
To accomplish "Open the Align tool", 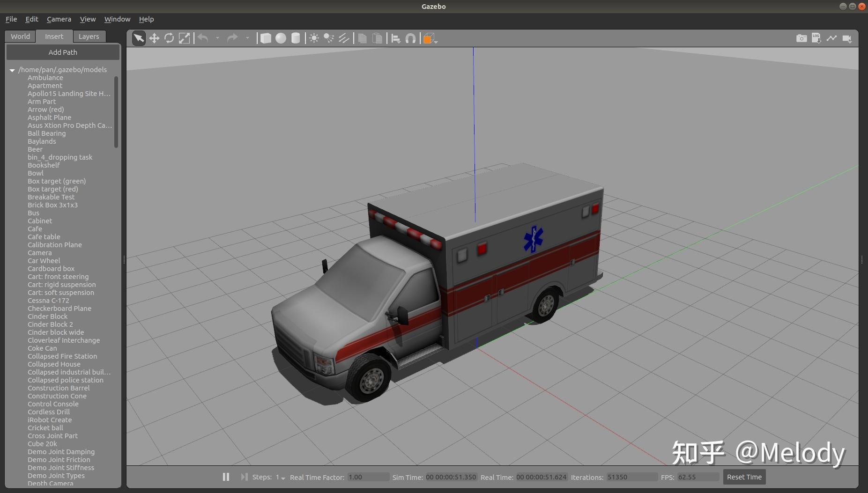I will click(x=396, y=38).
